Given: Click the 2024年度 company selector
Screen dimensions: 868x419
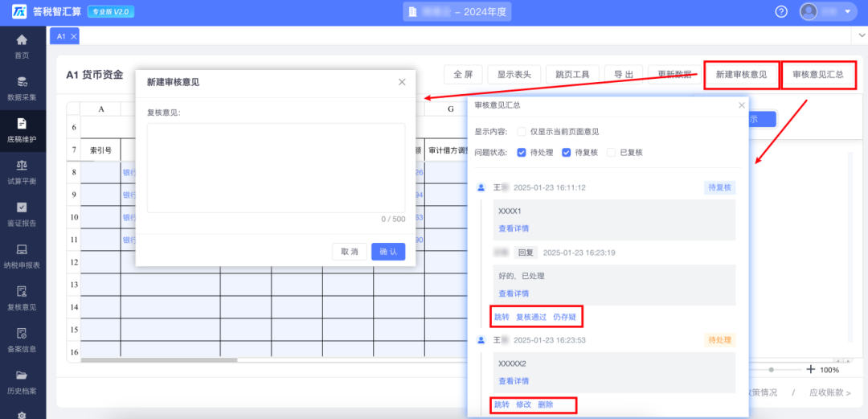Looking at the screenshot, I should 457,11.
